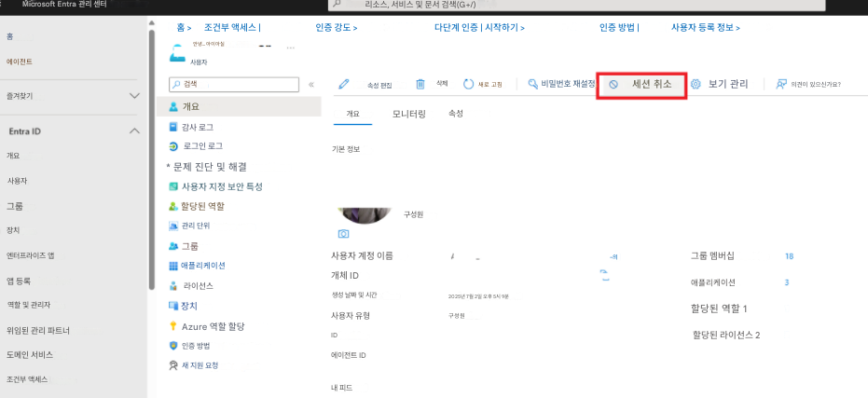
Task: Click the 새로 고침 refresh icon
Action: (x=468, y=84)
